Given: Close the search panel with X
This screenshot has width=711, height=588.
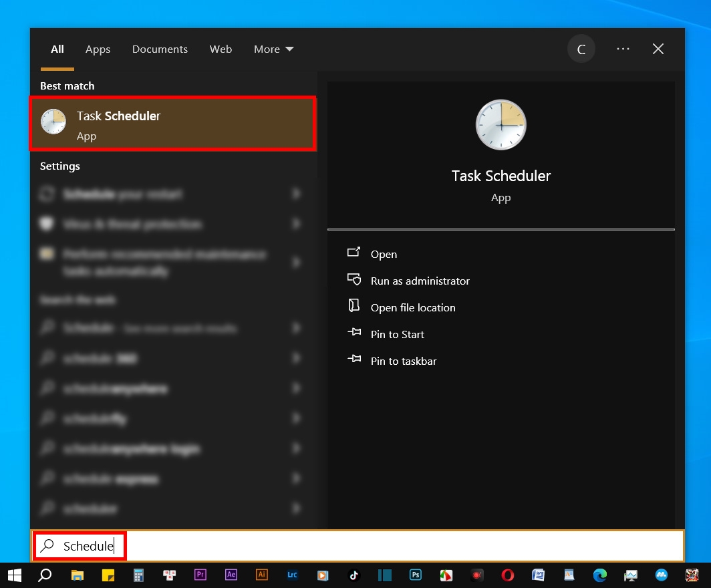Looking at the screenshot, I should point(658,49).
